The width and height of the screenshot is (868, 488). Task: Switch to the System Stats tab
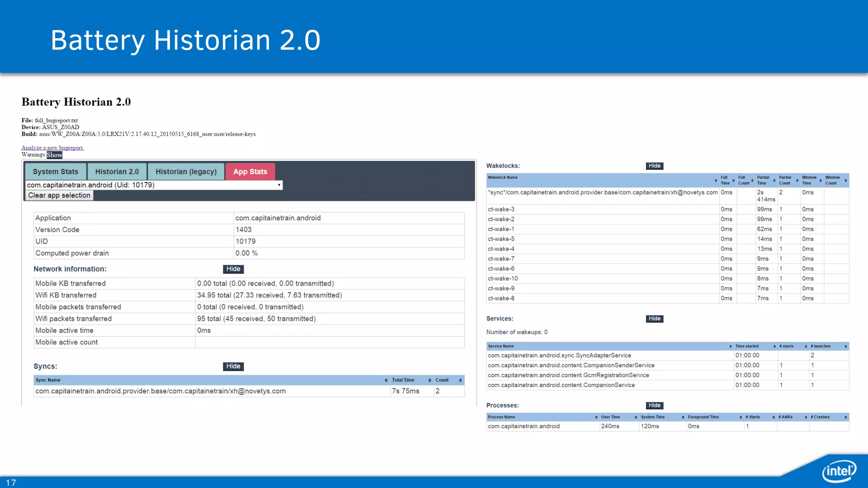(56, 172)
